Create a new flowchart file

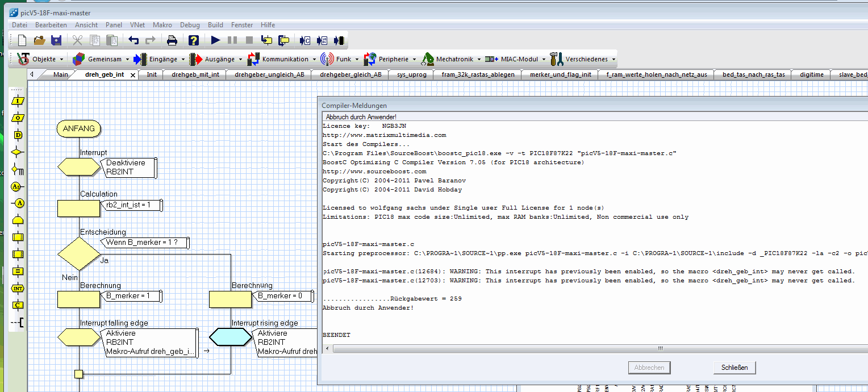point(22,40)
